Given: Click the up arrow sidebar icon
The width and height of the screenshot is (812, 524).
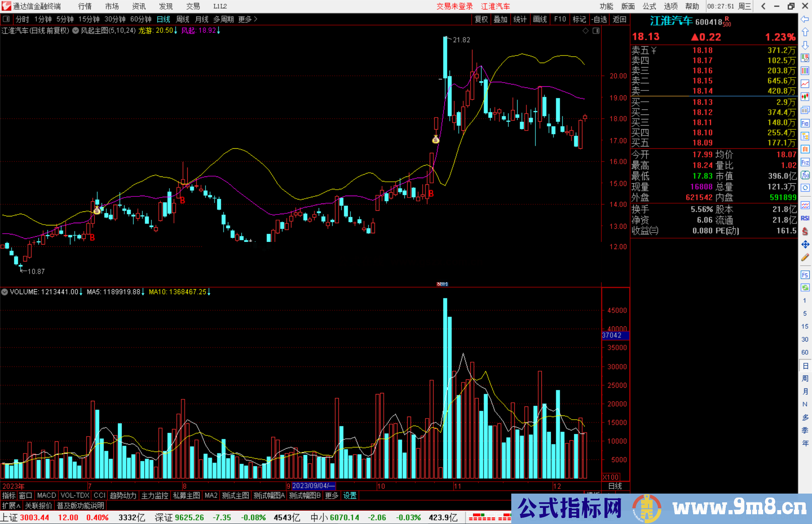Looking at the screenshot, I should coord(805,32).
